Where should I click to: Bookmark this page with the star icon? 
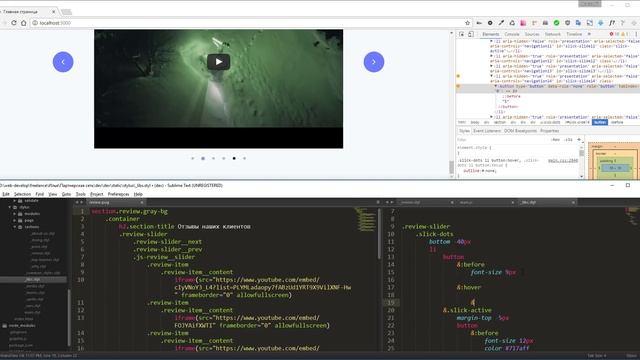[467, 23]
